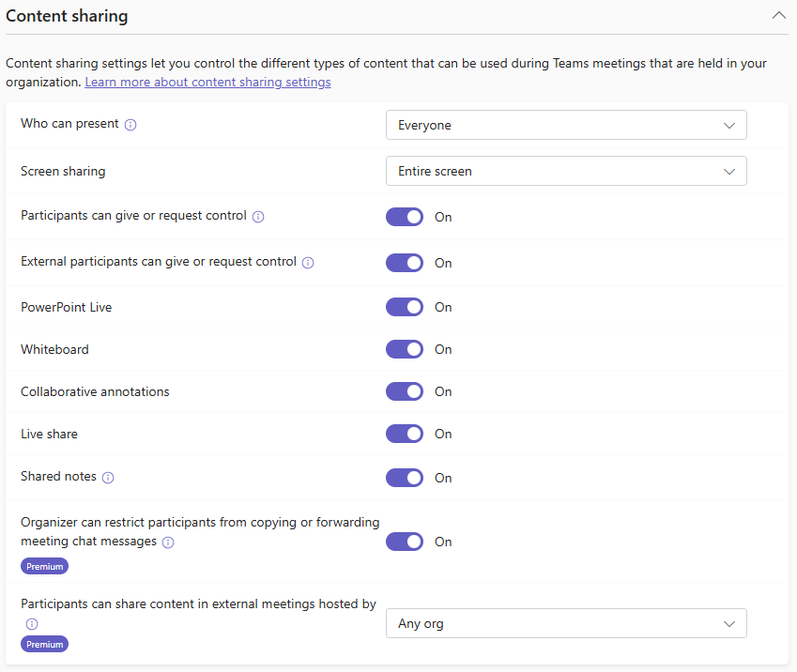The width and height of the screenshot is (797, 672).
Task: Click Premium badge under meeting chat messages setting
Action: [x=44, y=566]
